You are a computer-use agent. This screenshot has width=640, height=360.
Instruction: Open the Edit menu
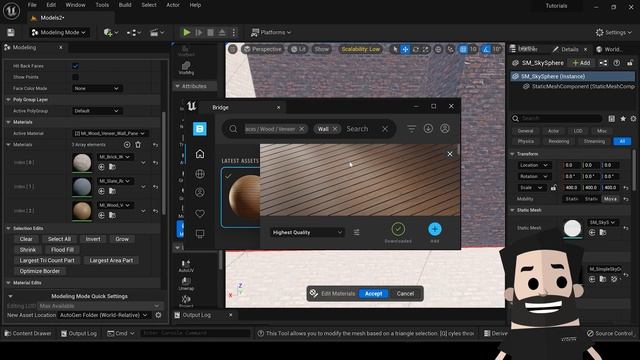point(51,5)
